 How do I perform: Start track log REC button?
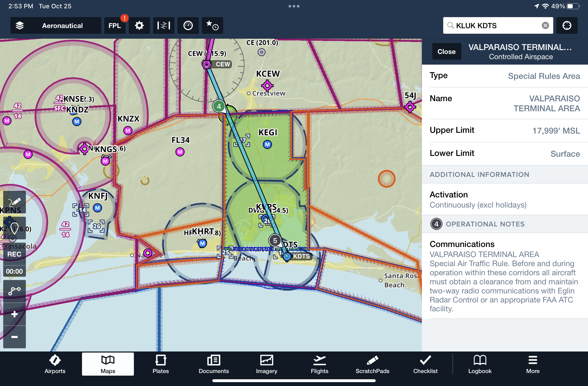15,254
